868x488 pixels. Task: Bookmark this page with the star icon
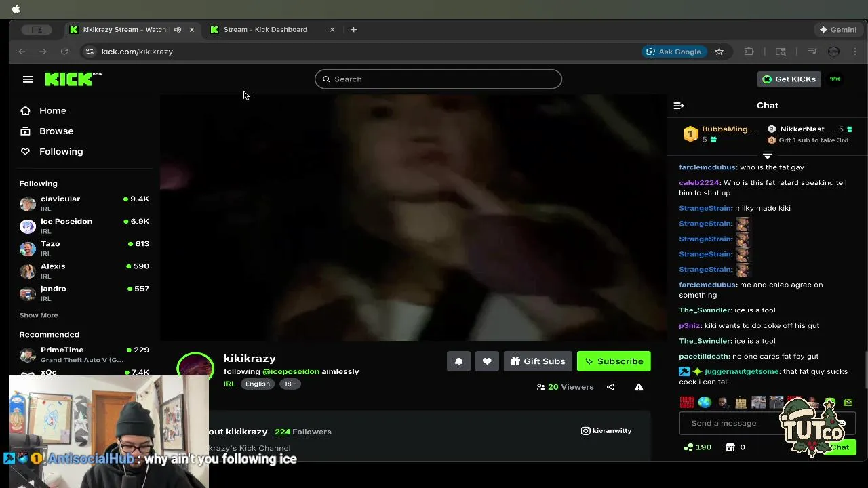tap(719, 52)
